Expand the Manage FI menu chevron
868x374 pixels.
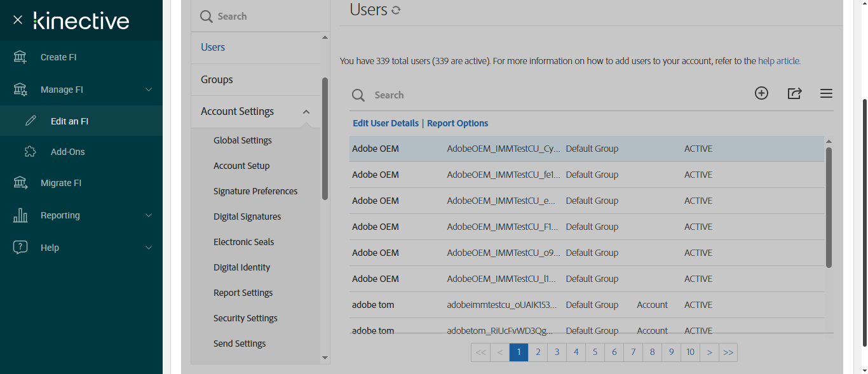[x=149, y=90]
